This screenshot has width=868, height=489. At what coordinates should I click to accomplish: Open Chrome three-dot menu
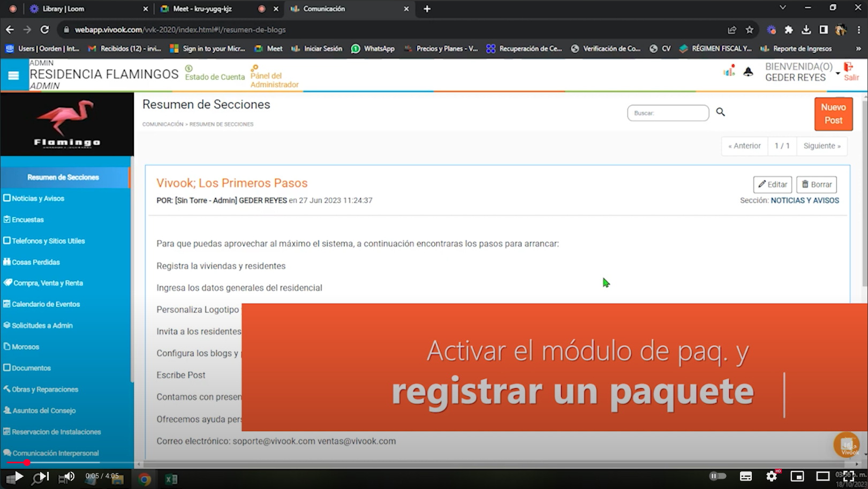[x=858, y=29]
